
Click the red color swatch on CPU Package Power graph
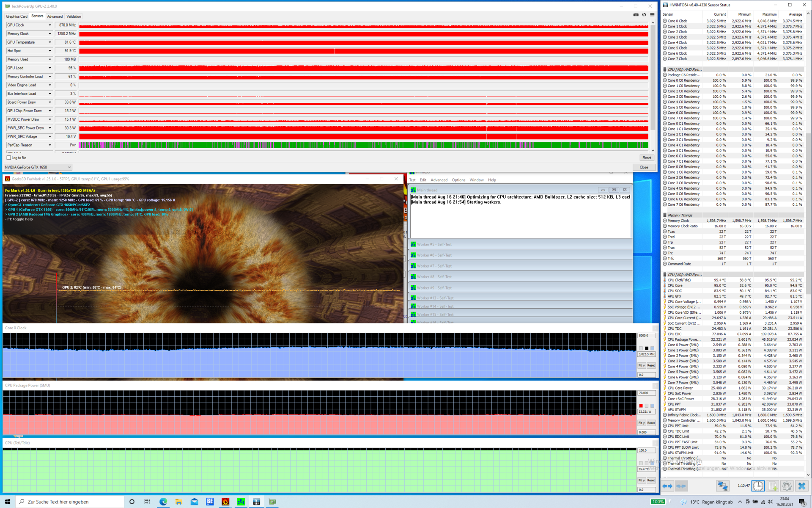coord(641,406)
